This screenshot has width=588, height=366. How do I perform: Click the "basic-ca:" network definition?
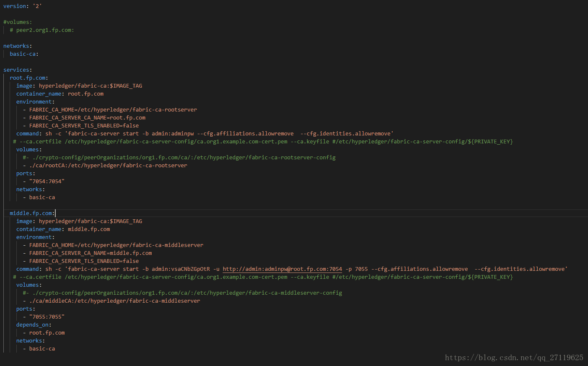tap(24, 54)
